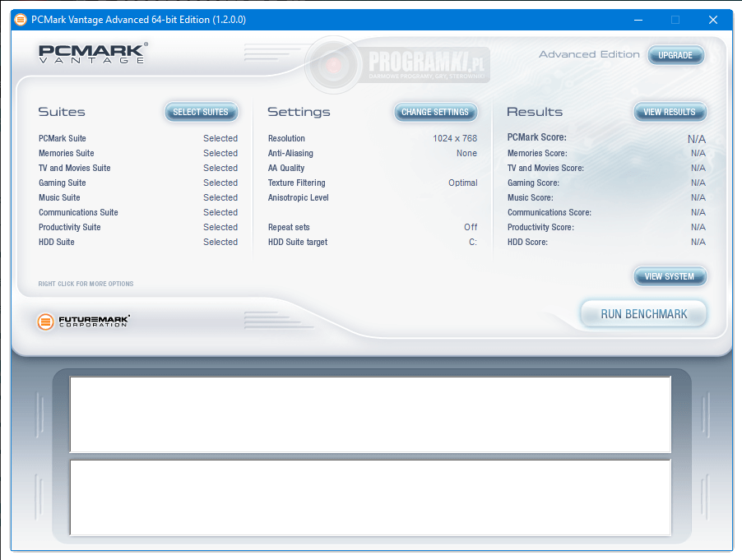Select the Gaming Suite row
Viewport: 742px width, 560px height.
coord(138,183)
